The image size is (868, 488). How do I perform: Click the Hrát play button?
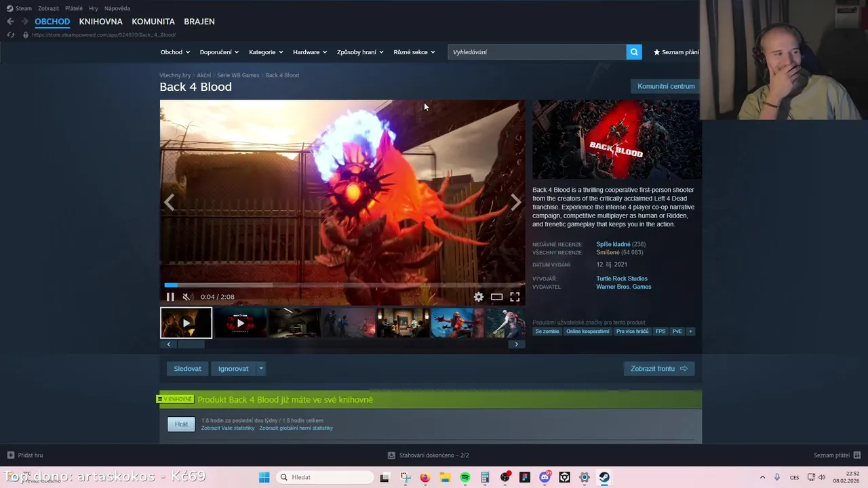pos(181,424)
